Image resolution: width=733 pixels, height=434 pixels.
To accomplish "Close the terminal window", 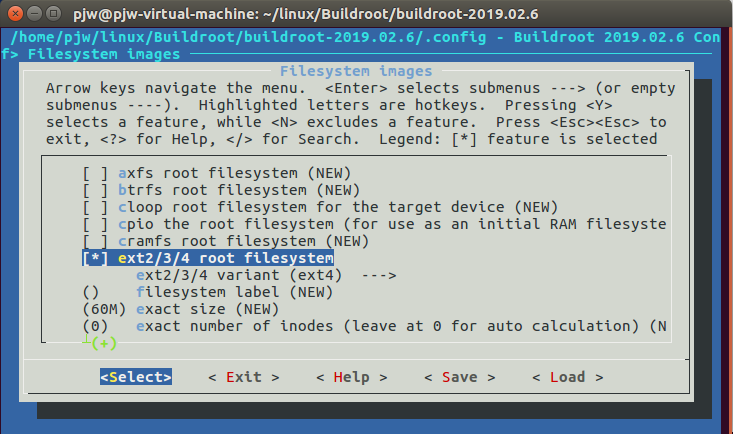I will [15, 14].
